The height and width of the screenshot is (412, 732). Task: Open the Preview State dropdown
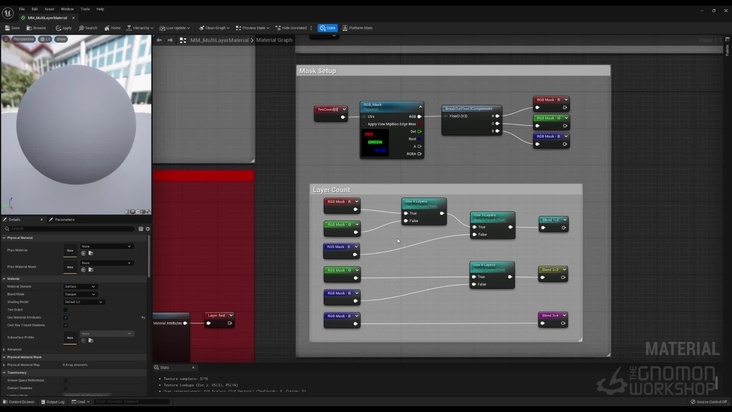(252, 28)
